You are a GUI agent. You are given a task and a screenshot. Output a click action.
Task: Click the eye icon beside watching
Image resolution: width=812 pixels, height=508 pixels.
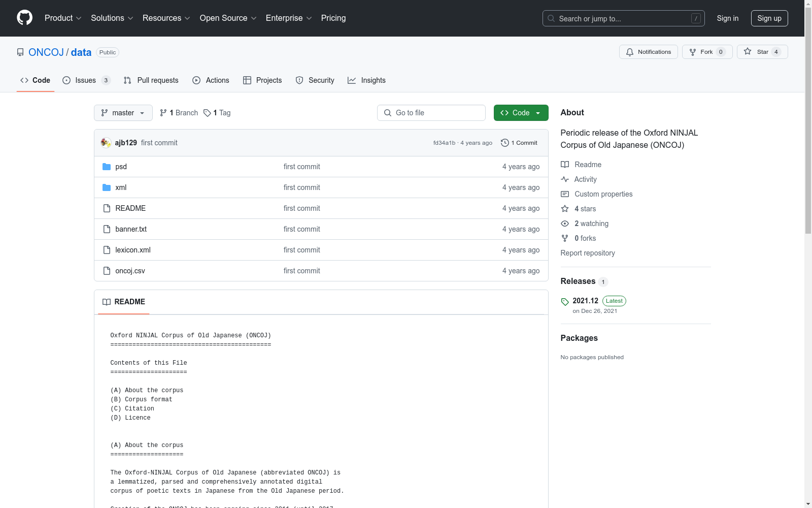(x=565, y=224)
